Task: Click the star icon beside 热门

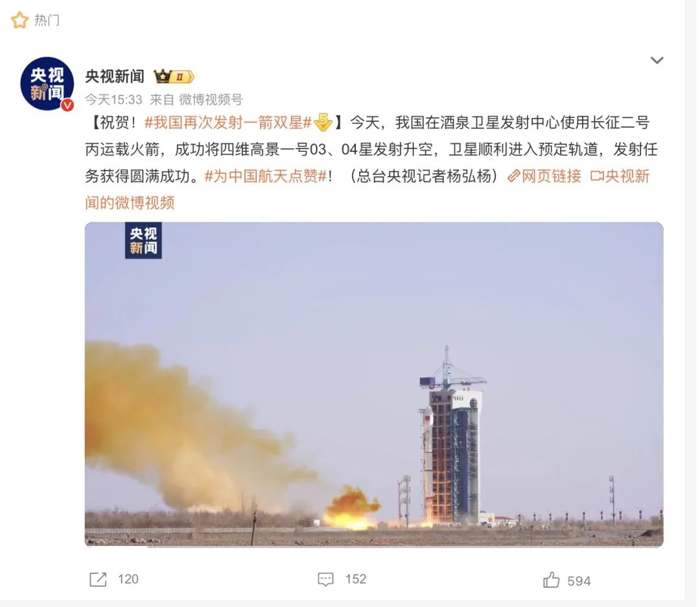Action: click(19, 20)
